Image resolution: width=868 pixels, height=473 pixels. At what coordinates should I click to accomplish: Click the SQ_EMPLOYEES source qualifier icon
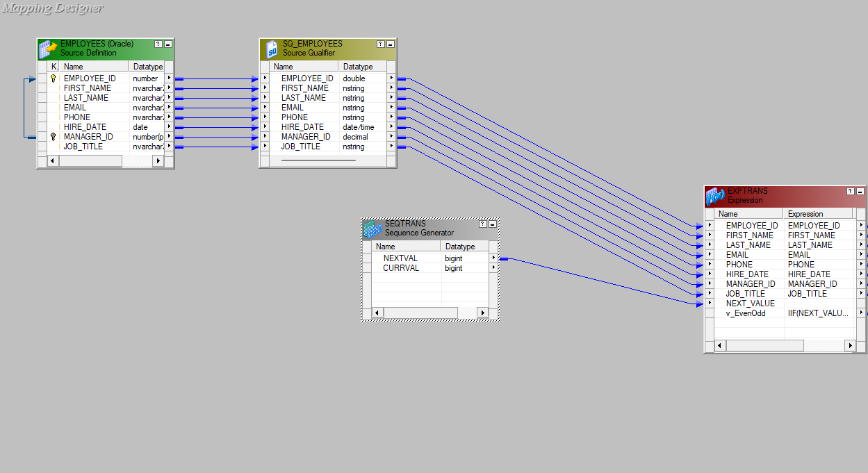[271, 49]
